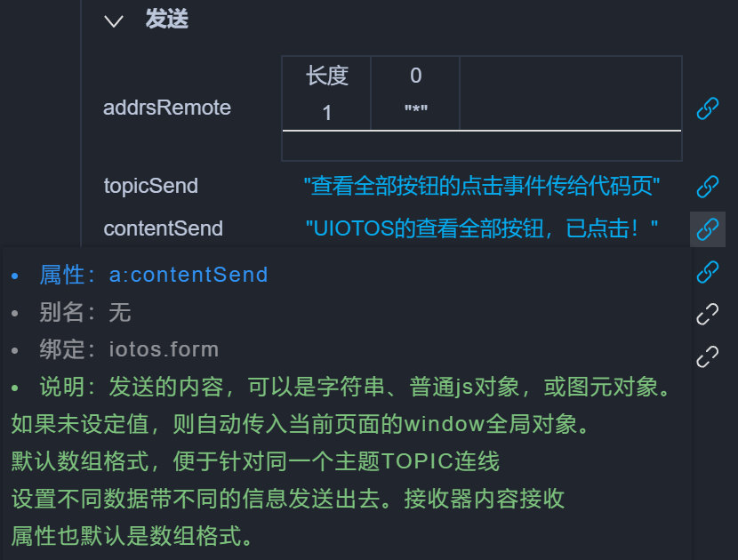Image resolution: width=738 pixels, height=560 pixels.
Task: Click the index 0 column header
Action: (x=415, y=76)
